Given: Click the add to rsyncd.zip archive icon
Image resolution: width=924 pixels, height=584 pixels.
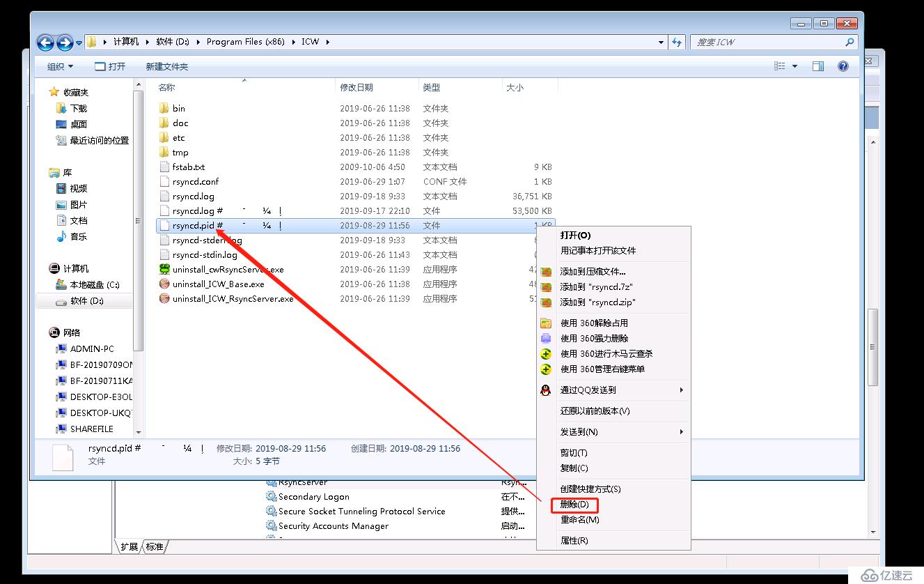Looking at the screenshot, I should coord(546,302).
